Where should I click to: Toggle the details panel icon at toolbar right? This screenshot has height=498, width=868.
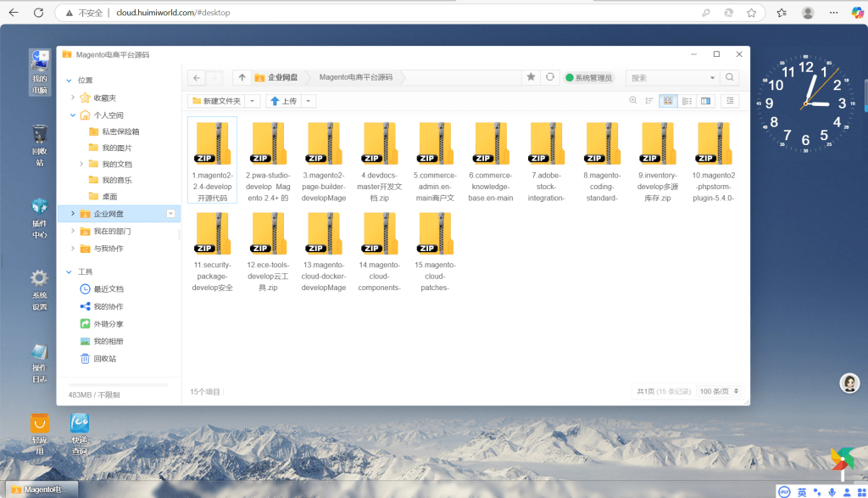coord(730,101)
